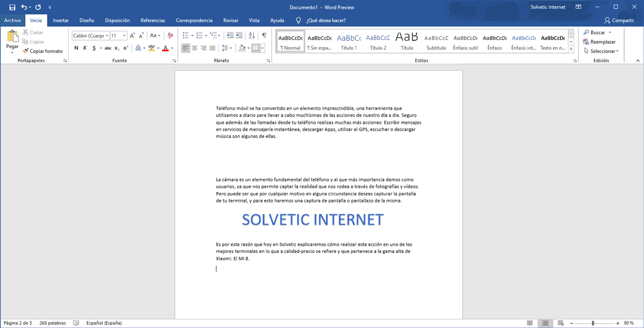
Task: Toggle left text alignment
Action: tap(186, 48)
